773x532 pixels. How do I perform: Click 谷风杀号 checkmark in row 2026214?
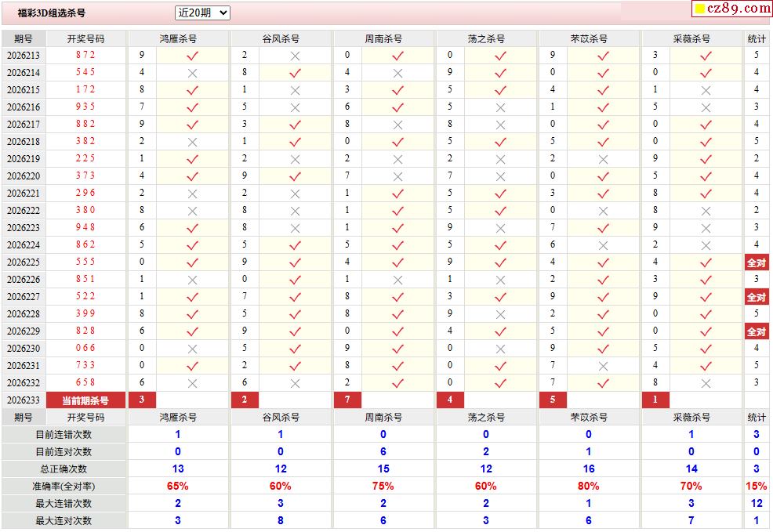295,73
